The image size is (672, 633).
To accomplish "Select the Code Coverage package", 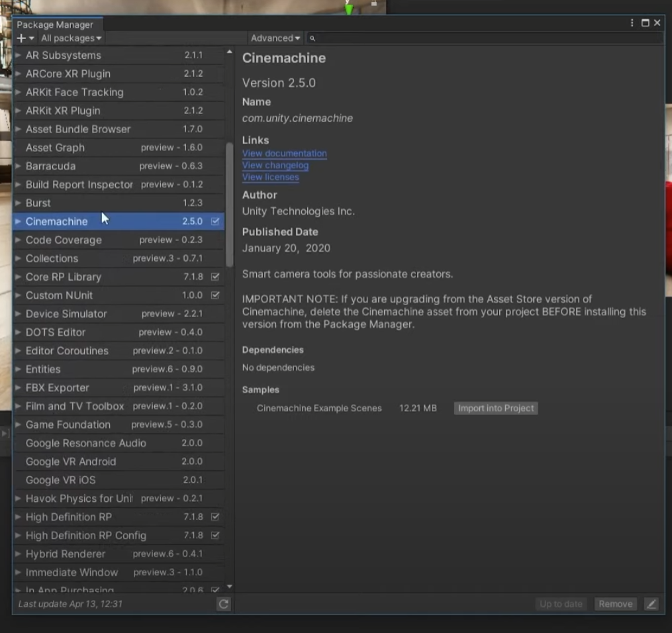I will point(119,240).
